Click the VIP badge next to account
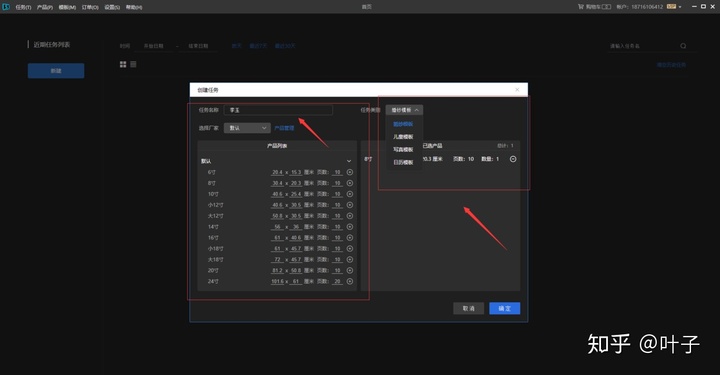This screenshot has height=375, width=720. point(671,6)
